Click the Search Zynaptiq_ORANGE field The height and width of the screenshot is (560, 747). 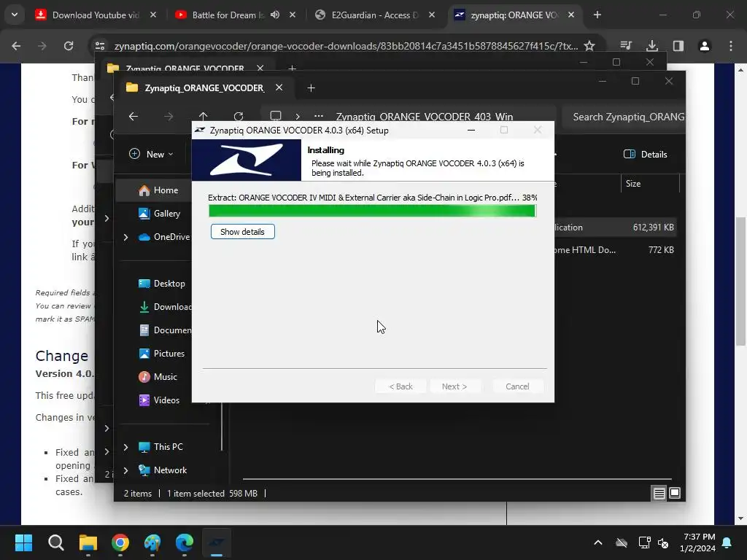coord(624,117)
